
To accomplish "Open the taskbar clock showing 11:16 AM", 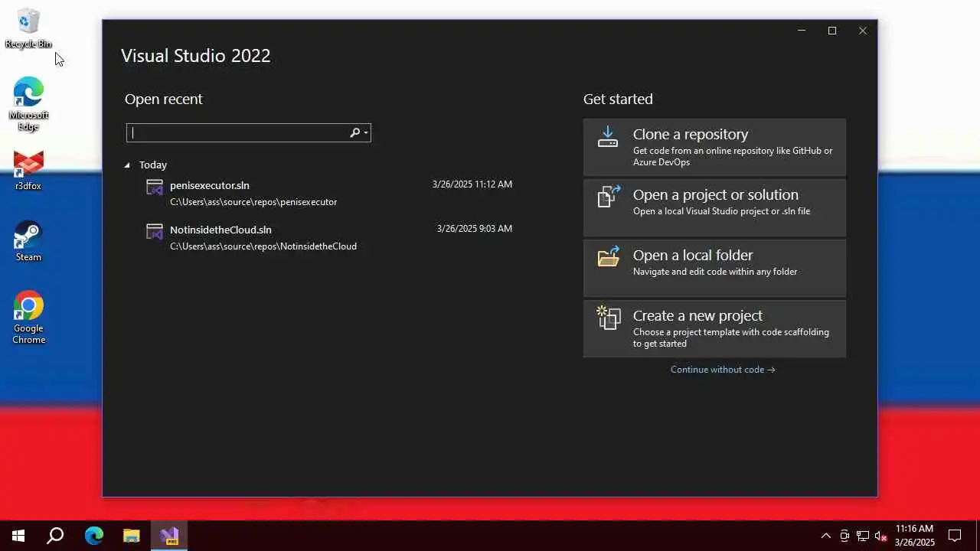I will pyautogui.click(x=915, y=536).
